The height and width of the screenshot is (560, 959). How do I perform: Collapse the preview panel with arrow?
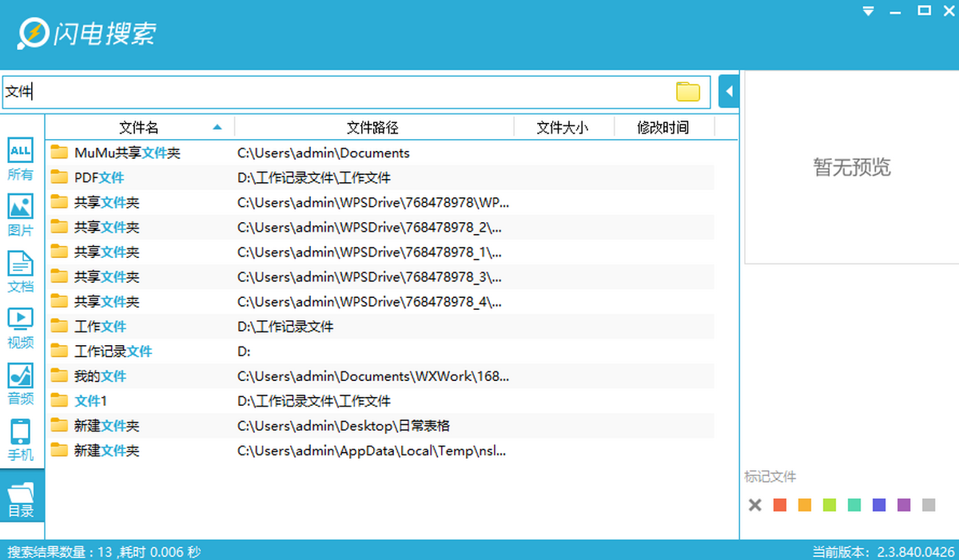[x=728, y=92]
